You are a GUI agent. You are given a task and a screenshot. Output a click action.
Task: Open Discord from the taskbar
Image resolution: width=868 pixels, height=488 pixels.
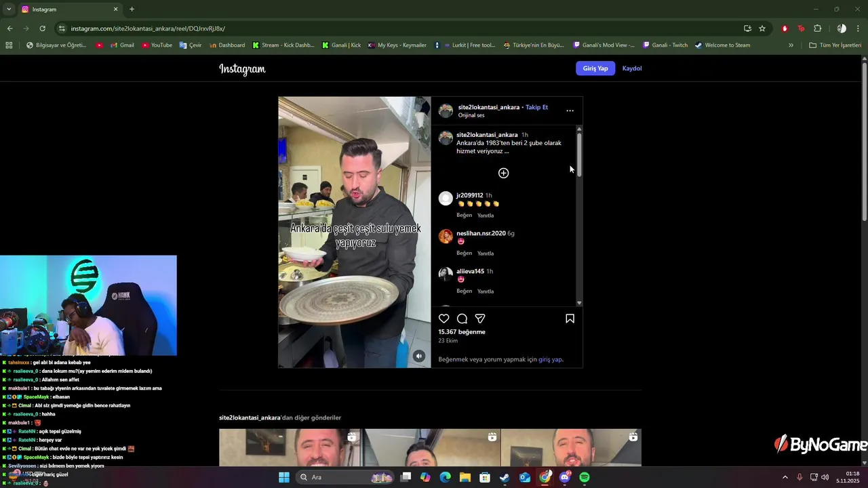pos(565,477)
